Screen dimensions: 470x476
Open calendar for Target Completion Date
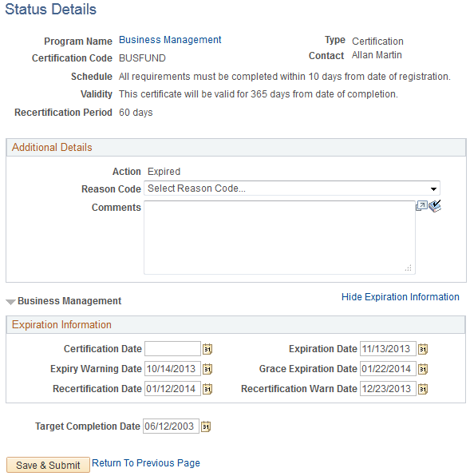pos(206,426)
